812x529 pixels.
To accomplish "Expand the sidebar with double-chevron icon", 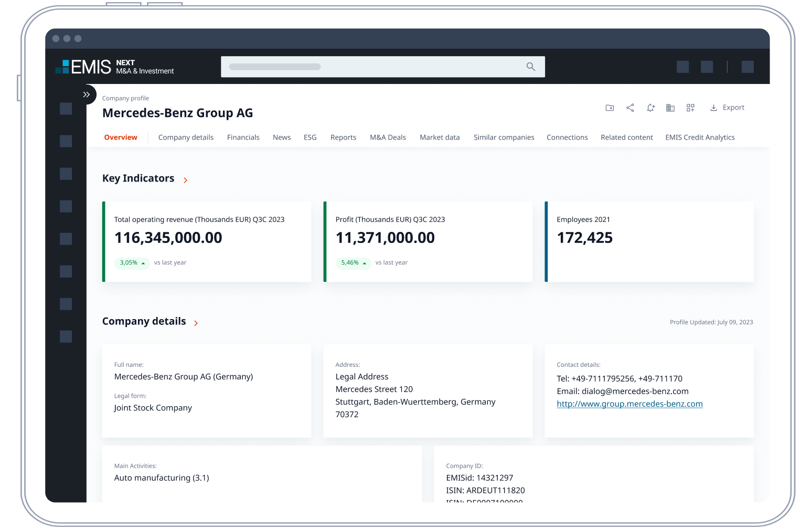I will (87, 94).
